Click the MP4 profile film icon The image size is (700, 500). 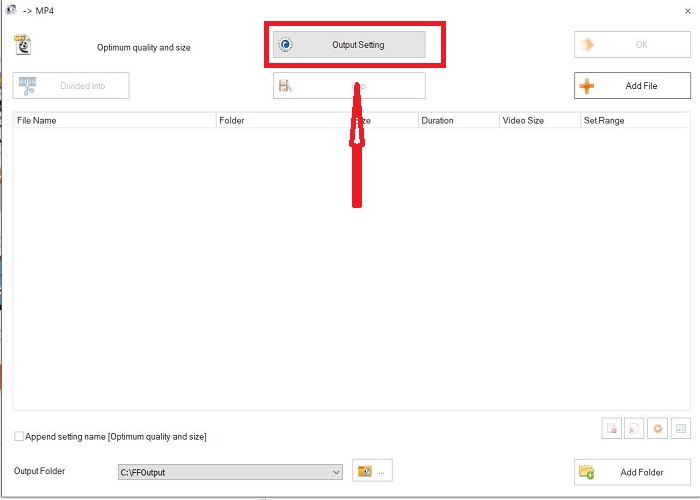(x=23, y=45)
